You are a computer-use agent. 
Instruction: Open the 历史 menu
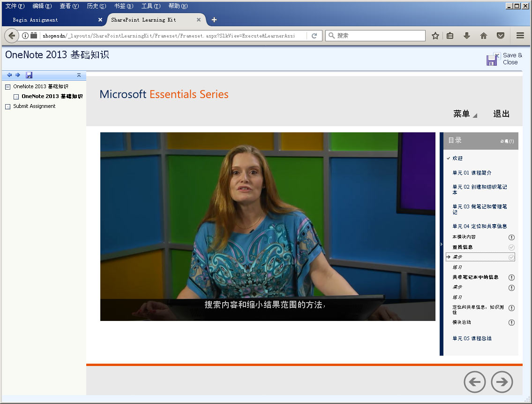[97, 6]
